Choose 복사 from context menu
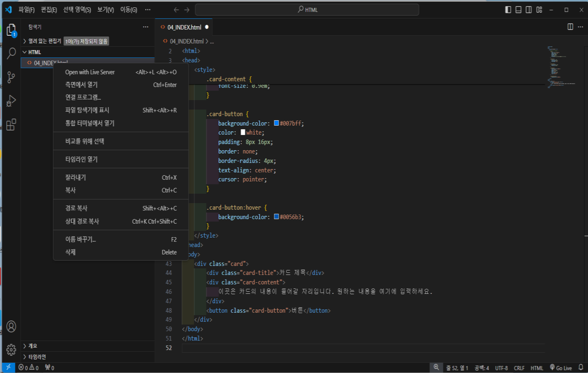The image size is (588, 373). (x=121, y=190)
